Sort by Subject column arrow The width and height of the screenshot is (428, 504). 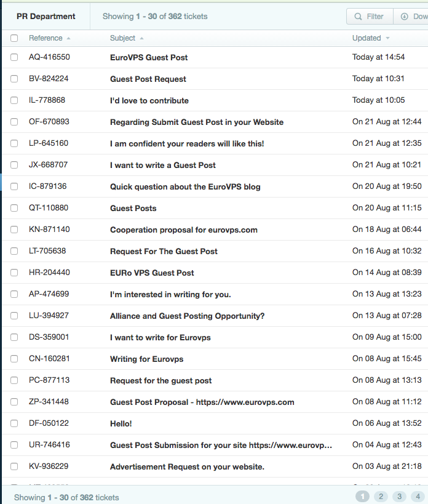pos(141,38)
